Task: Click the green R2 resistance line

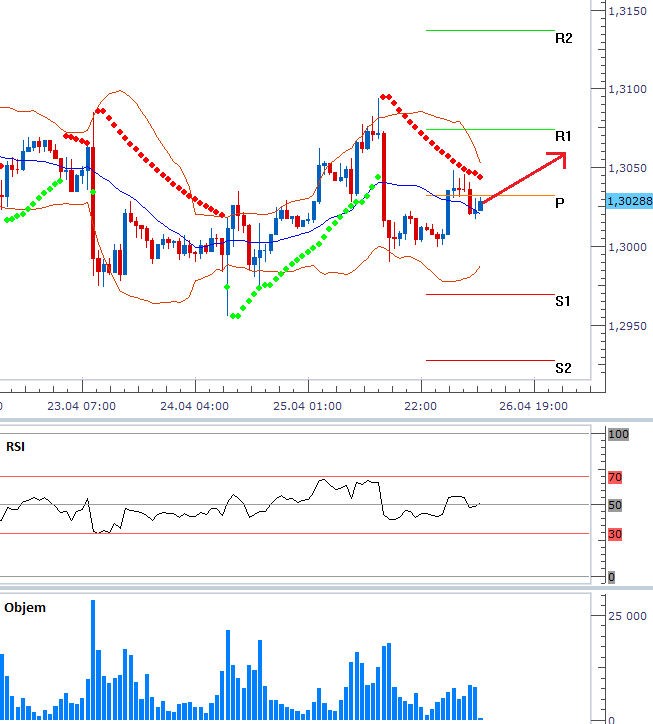Action: pos(490,30)
